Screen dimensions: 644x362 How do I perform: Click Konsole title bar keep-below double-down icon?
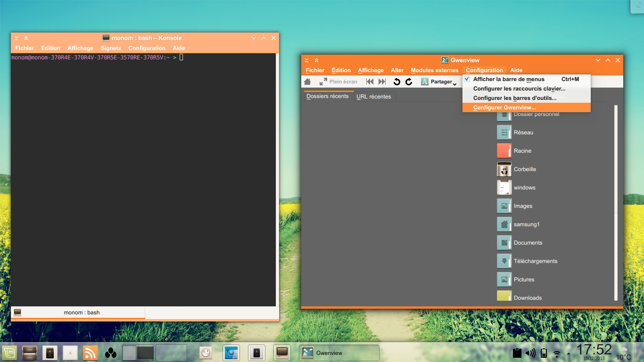pos(16,38)
